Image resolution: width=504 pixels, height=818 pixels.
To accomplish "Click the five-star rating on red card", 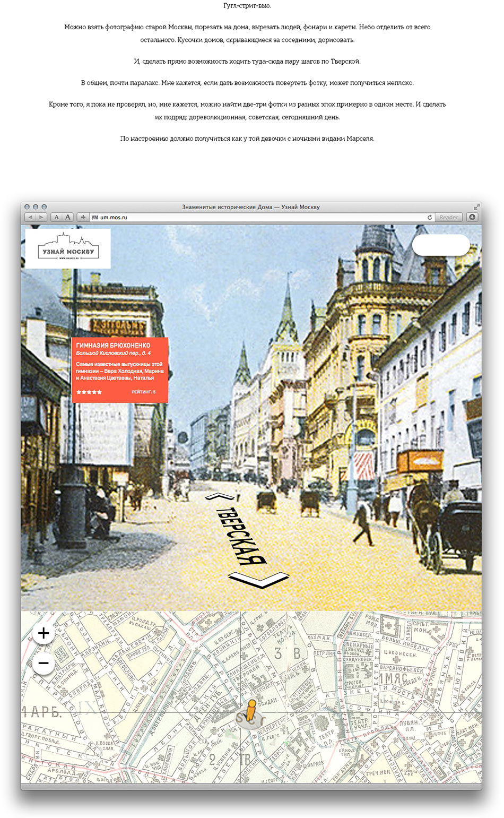I will 89,392.
